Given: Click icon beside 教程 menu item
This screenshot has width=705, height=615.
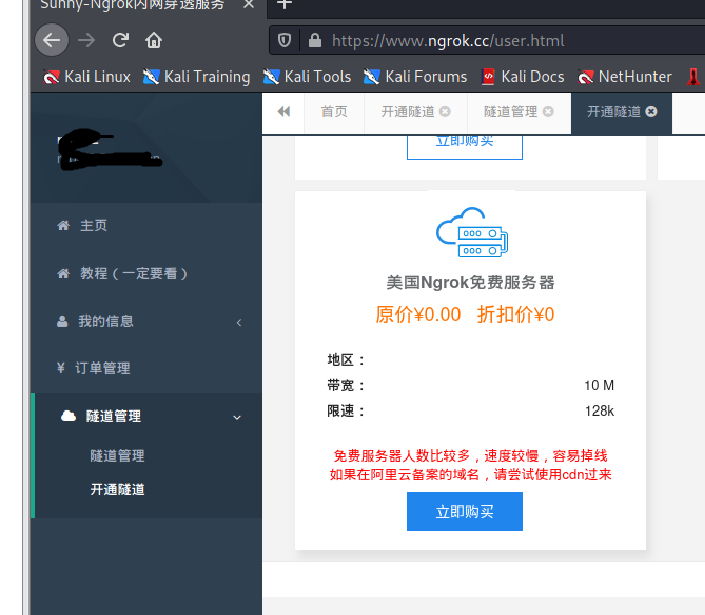Looking at the screenshot, I should point(63,273).
